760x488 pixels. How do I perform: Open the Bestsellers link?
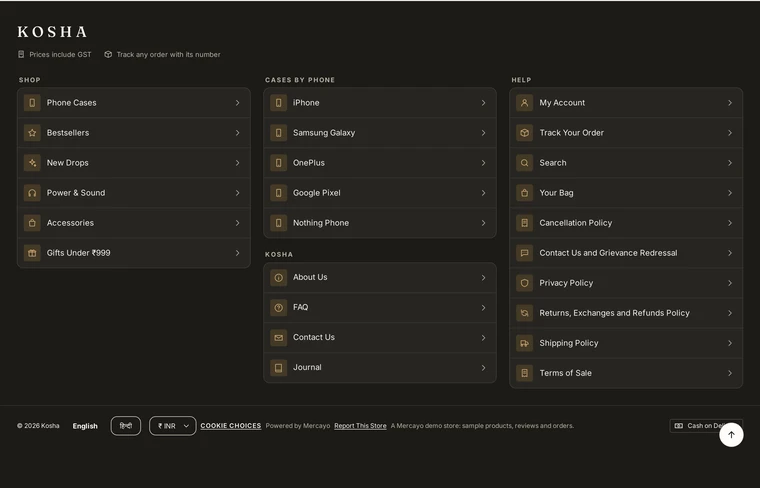[x=134, y=133]
